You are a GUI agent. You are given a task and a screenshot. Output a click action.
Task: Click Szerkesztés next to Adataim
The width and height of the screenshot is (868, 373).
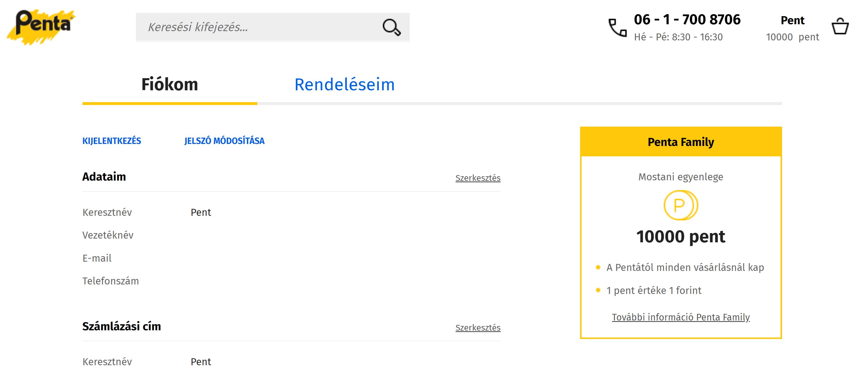click(478, 178)
